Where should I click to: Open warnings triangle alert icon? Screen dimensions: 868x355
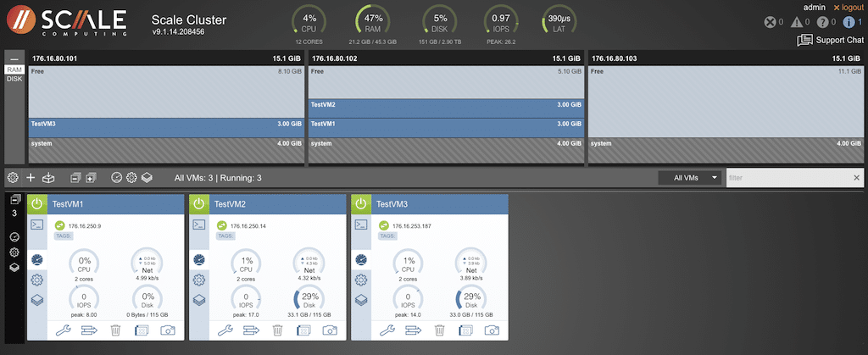[796, 22]
